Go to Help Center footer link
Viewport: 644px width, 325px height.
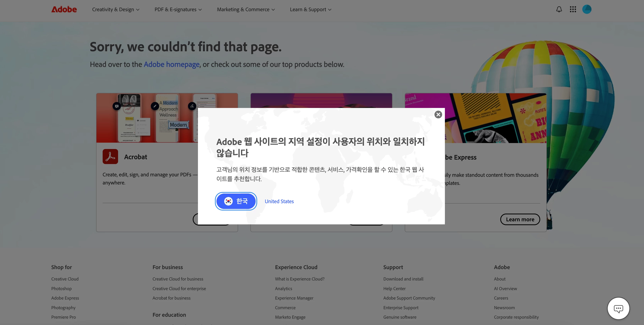tap(394, 289)
